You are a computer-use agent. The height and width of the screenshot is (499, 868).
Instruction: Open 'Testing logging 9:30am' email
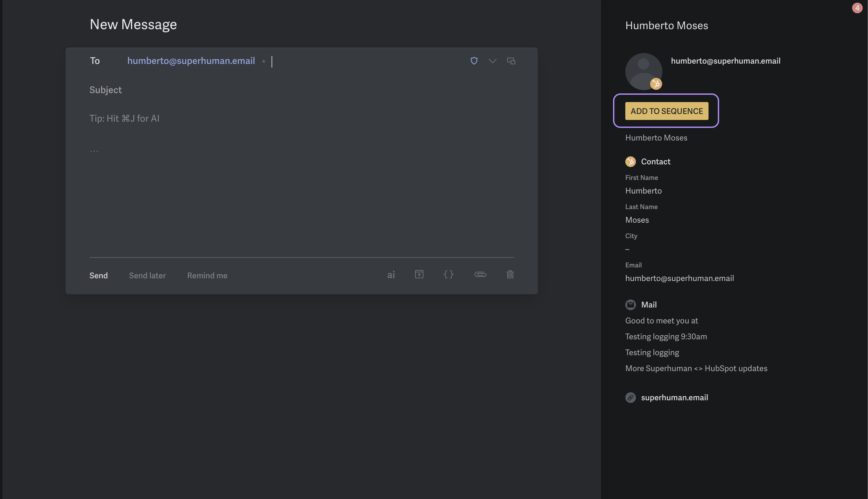[x=666, y=336]
